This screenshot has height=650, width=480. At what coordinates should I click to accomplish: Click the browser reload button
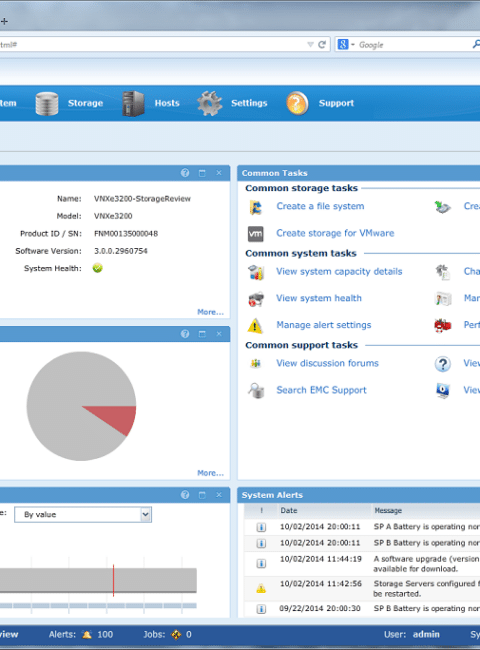pyautogui.click(x=322, y=44)
